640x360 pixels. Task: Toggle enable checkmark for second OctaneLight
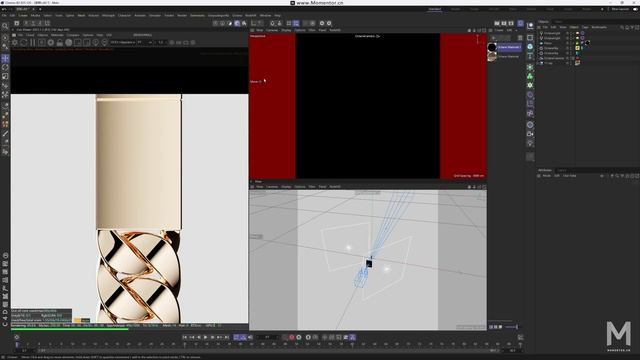(572, 38)
